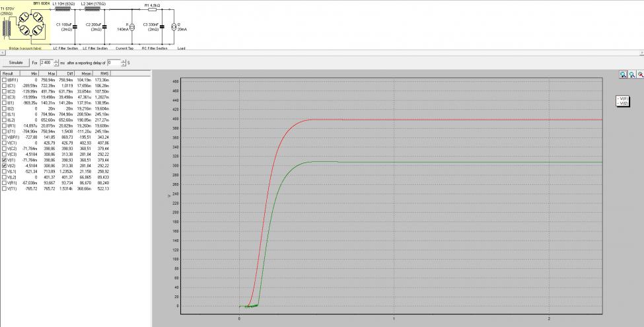The height and width of the screenshot is (327, 644).
Task: Click the '1,5314k' Diff value
Action: [66, 188]
